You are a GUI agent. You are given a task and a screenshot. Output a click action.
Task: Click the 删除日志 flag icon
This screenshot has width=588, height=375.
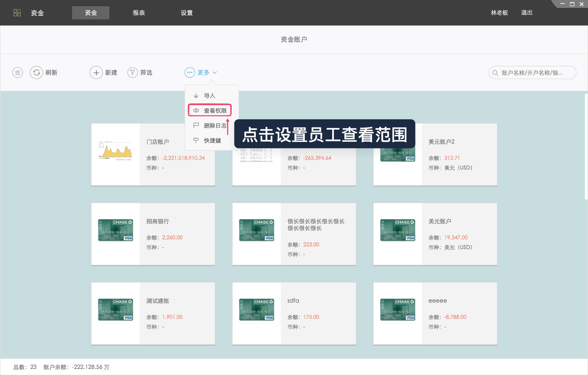point(196,125)
